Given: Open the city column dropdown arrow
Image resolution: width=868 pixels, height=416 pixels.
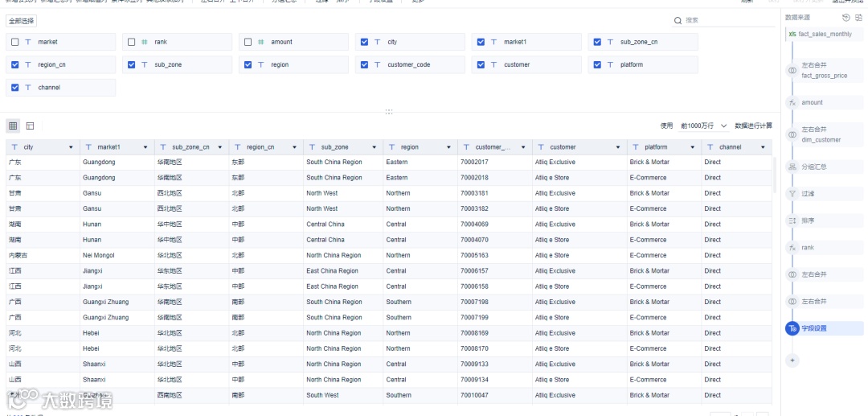Looking at the screenshot, I should point(71,147).
